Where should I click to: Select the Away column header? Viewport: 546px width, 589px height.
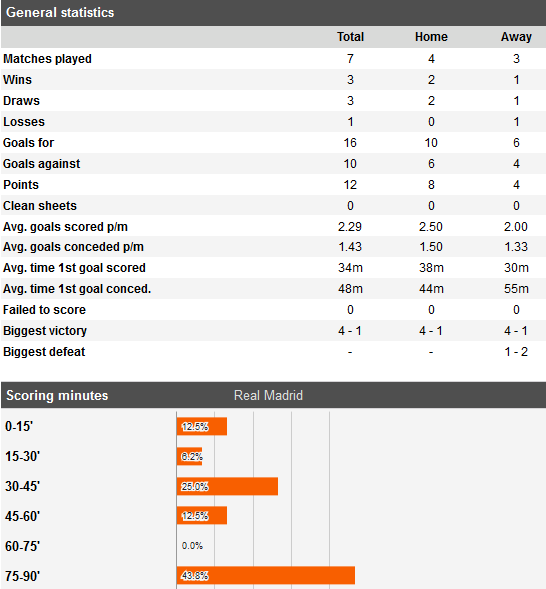click(x=516, y=37)
